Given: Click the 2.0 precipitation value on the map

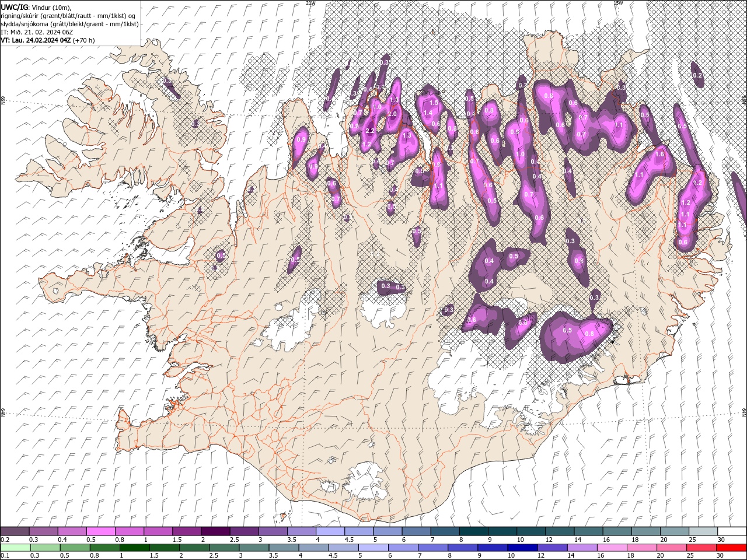Looking at the screenshot, I should coord(392,114).
